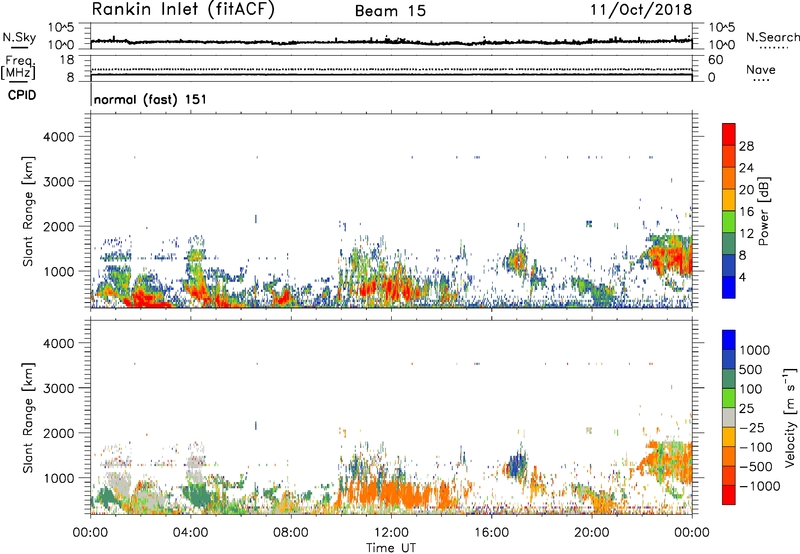Click the '08:00' time axis label
Image resolution: width=800 pixels, height=554 pixels.
(x=291, y=533)
